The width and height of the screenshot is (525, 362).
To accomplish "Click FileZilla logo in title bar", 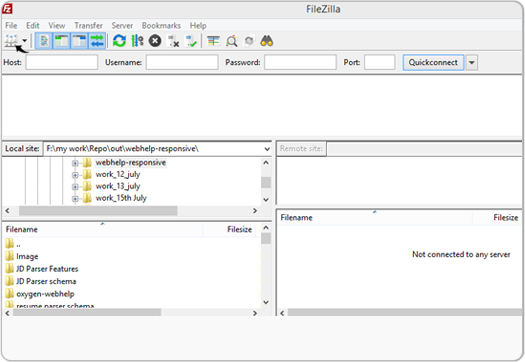I will 7,9.
